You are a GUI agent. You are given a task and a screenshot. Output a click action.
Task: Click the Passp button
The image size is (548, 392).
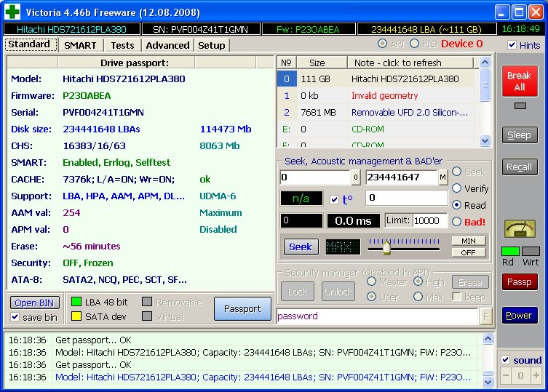(520, 282)
